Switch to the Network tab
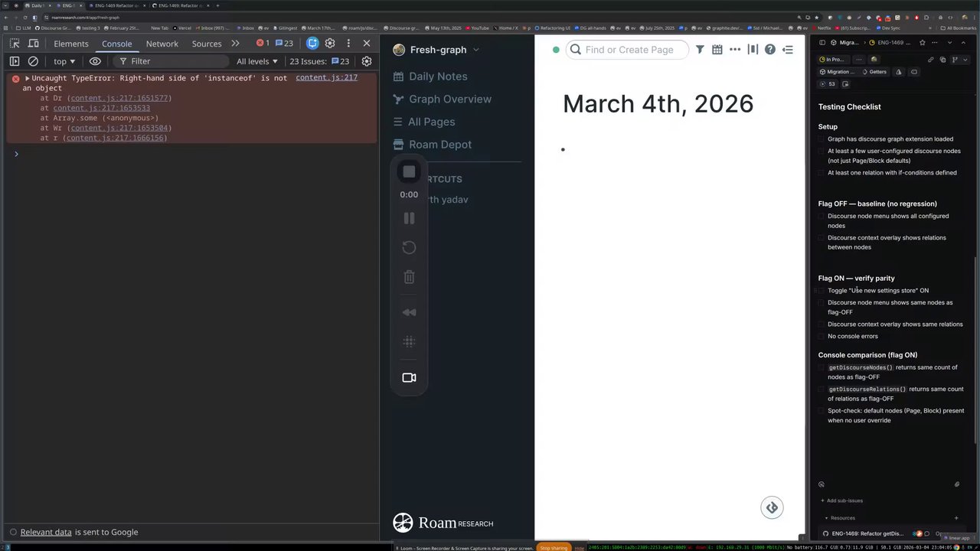 point(162,44)
